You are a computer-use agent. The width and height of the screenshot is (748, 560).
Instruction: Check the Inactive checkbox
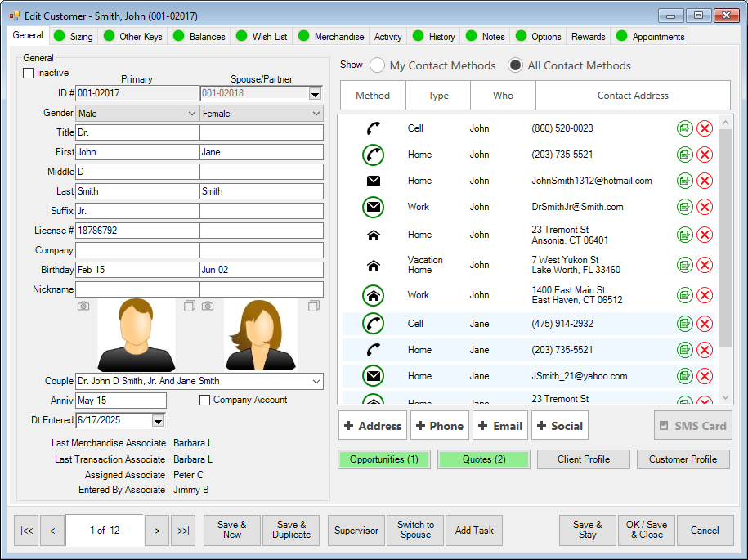click(x=29, y=74)
